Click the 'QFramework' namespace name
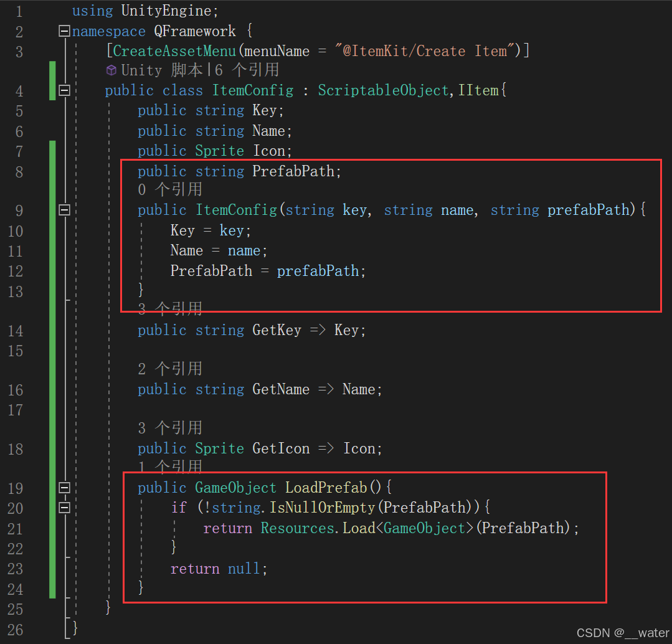 [194, 31]
